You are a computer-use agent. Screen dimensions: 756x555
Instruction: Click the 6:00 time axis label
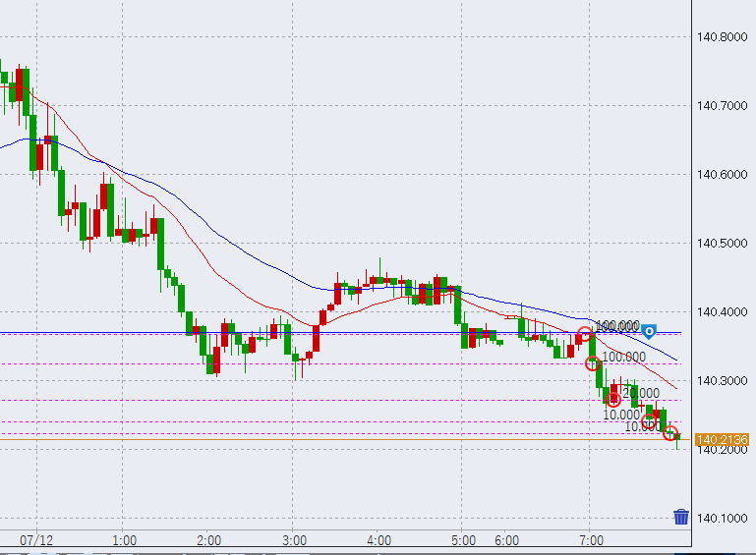pyautogui.click(x=506, y=540)
